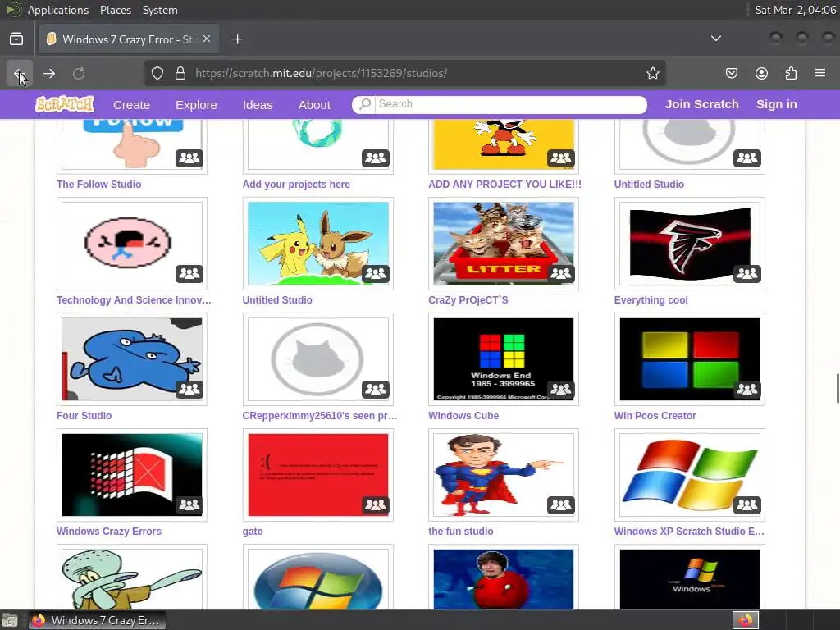The width and height of the screenshot is (840, 630).
Task: Open the extensions puzzle icon
Action: pyautogui.click(x=791, y=73)
